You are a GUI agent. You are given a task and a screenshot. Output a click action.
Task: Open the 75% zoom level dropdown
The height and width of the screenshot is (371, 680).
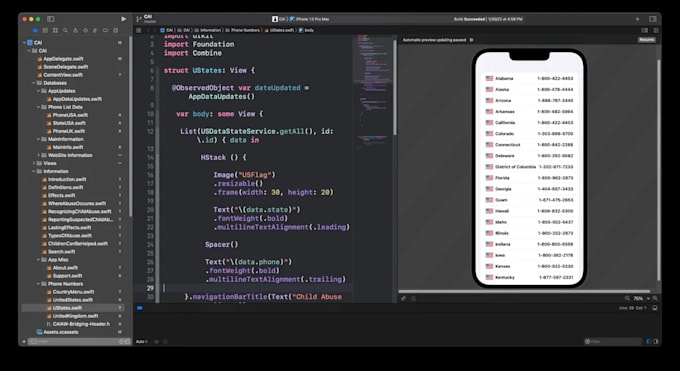(x=641, y=299)
